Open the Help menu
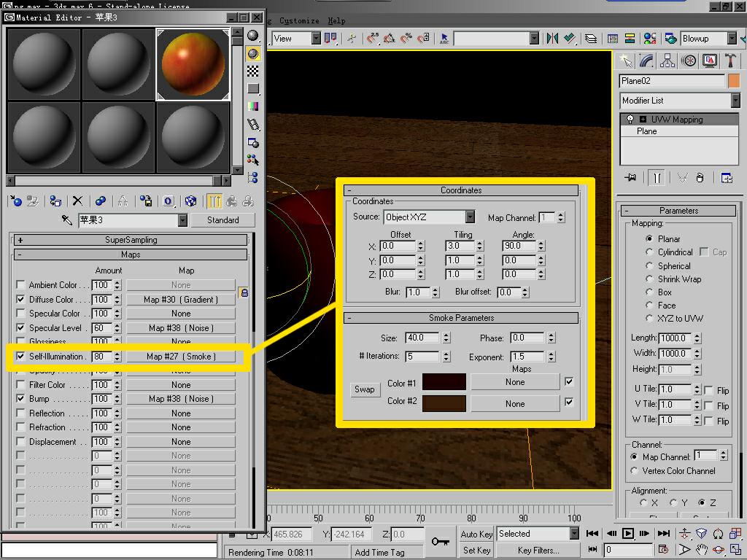 336,20
